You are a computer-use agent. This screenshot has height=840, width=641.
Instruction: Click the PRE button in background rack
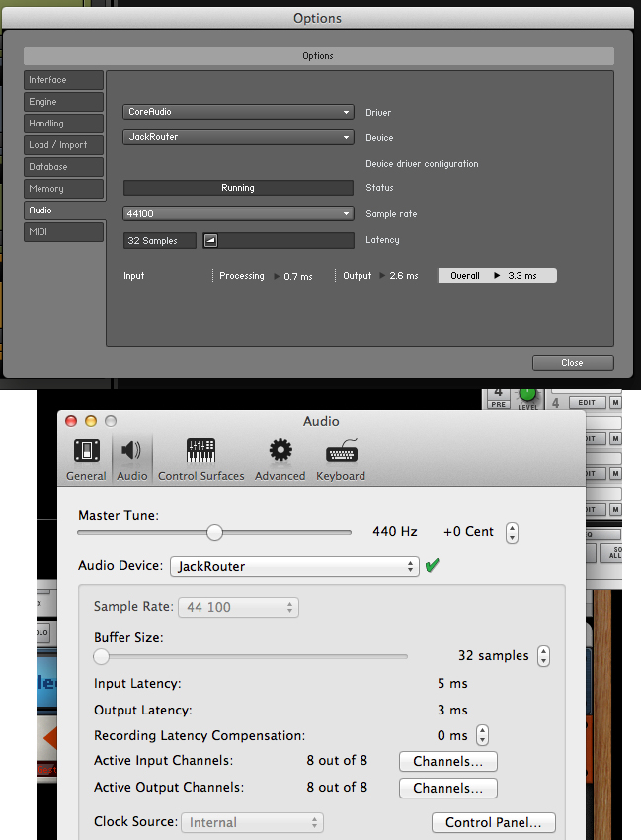point(498,404)
